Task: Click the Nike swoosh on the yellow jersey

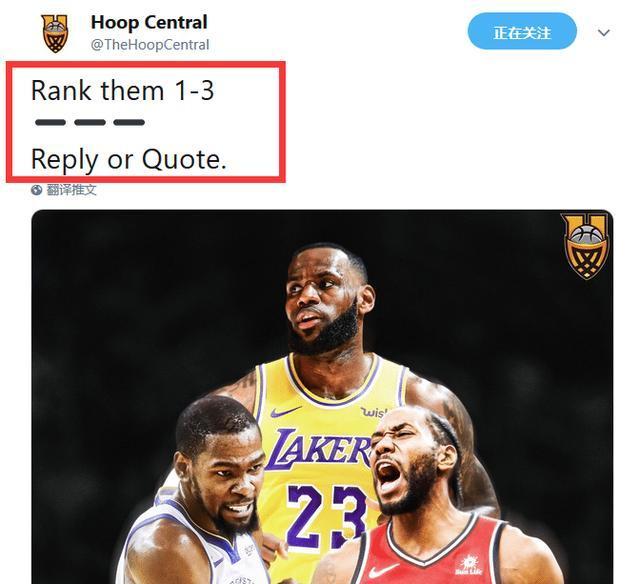Action: tap(285, 412)
